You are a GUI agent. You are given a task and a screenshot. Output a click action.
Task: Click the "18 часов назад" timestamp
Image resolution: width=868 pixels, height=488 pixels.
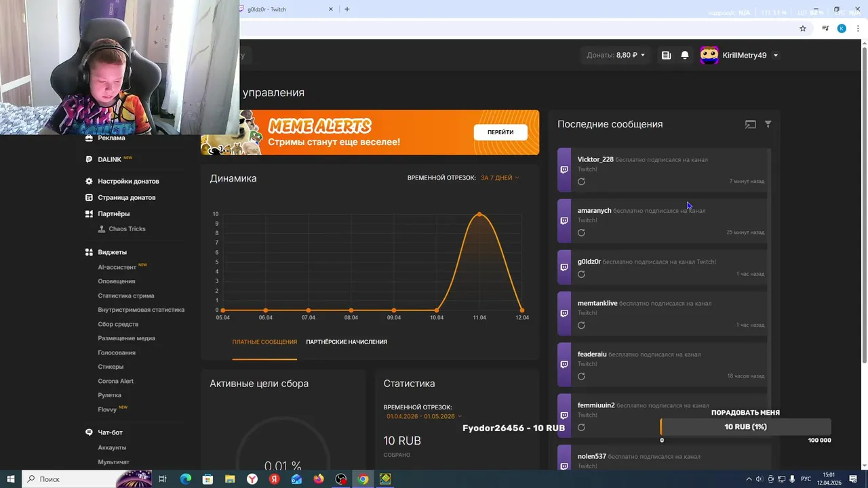coord(746,376)
